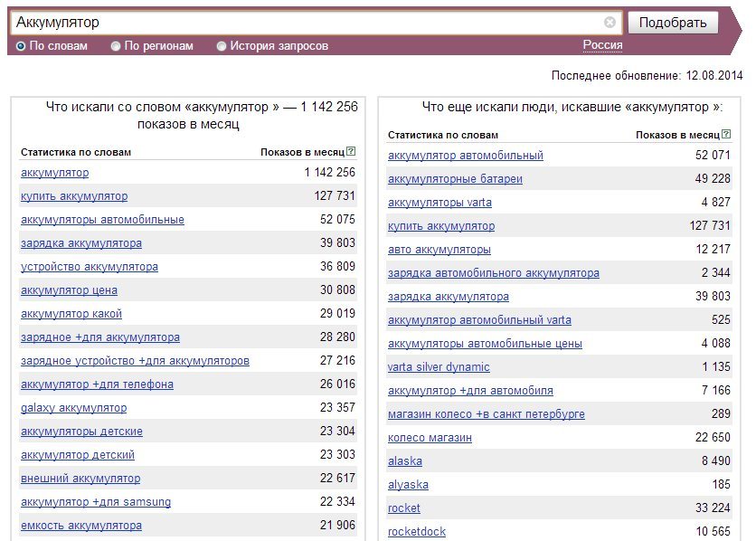Select the По словам radio button
This screenshot has width=756, height=541.
[x=21, y=46]
